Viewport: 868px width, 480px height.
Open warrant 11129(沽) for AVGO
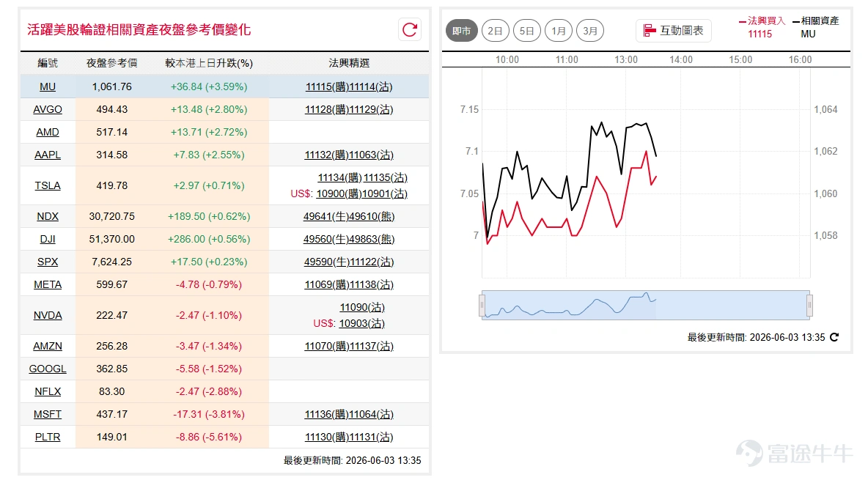(372, 110)
